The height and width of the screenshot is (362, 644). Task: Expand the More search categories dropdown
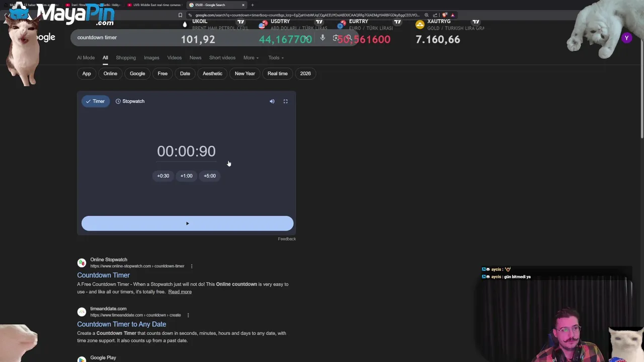[251, 58]
